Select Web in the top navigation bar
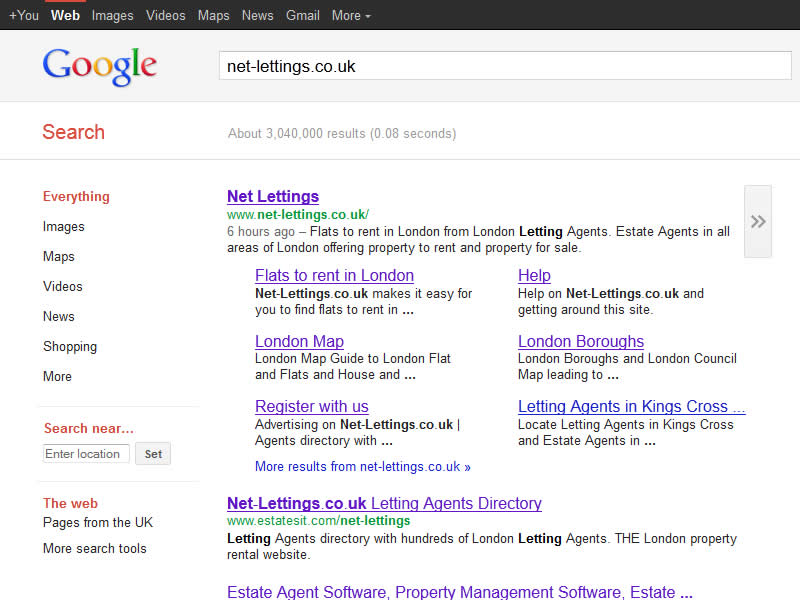The image size is (800, 600). 65,16
